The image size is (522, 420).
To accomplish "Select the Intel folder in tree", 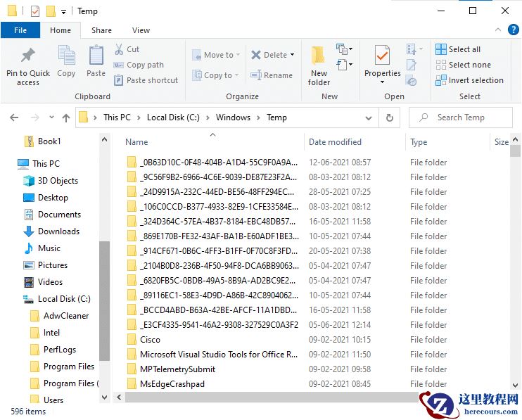I will (44, 333).
